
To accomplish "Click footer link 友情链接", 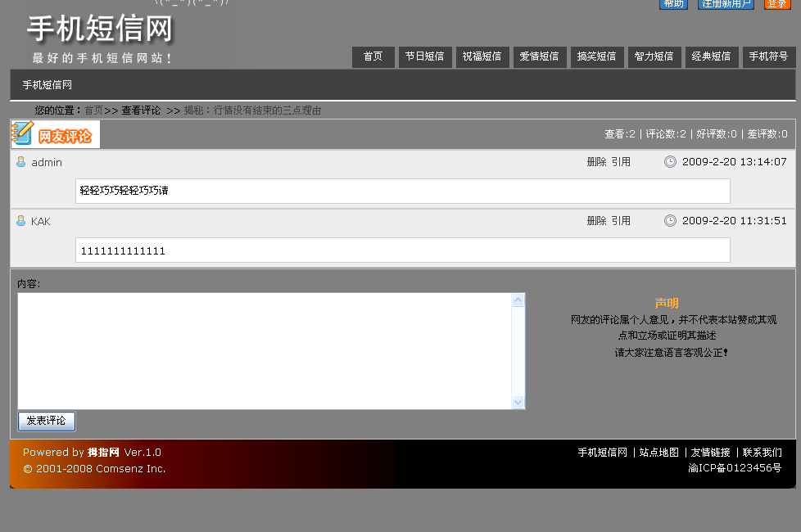I will tap(711, 453).
